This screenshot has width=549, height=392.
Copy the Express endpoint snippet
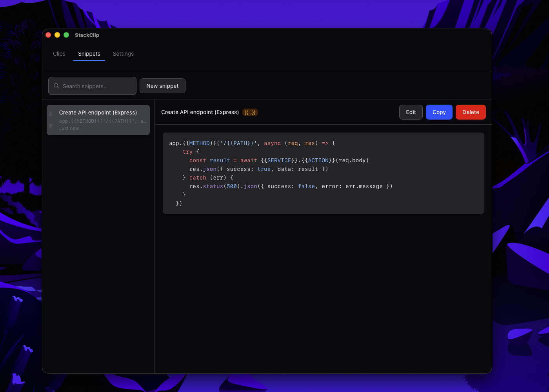click(439, 112)
